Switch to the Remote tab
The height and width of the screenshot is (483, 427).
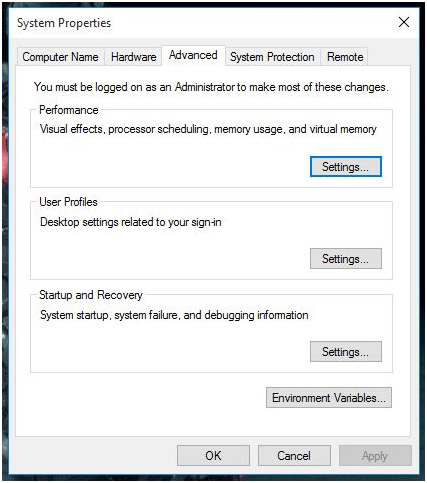(x=345, y=57)
